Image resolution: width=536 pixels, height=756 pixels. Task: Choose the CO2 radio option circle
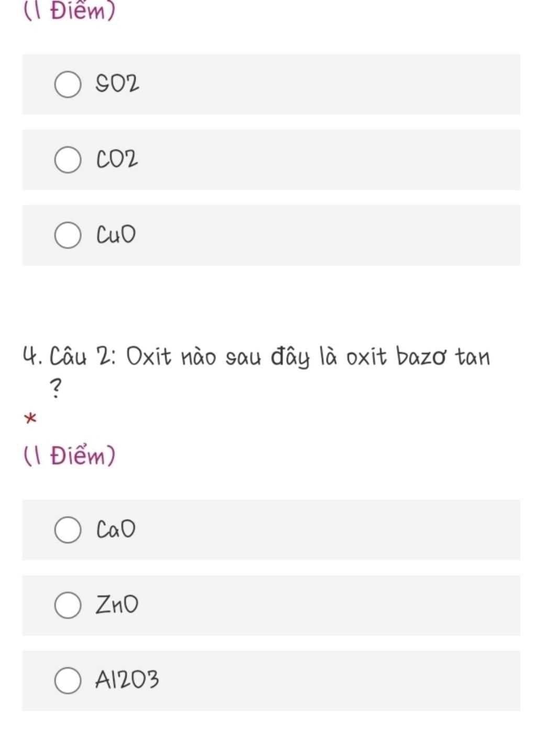click(68, 160)
